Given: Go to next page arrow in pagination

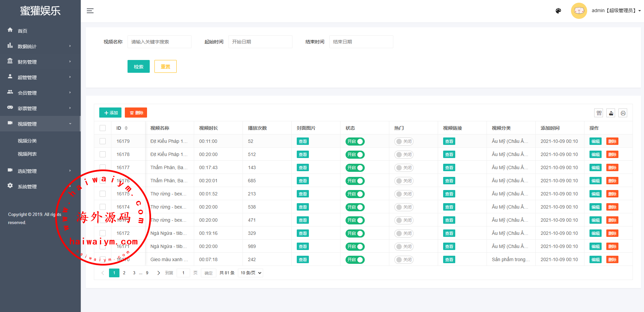Looking at the screenshot, I should point(158,273).
